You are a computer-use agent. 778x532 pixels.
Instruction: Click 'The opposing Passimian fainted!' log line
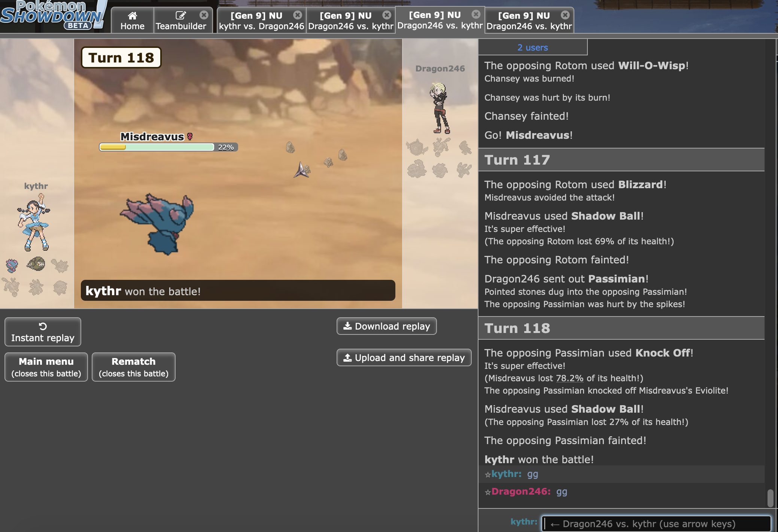click(565, 440)
